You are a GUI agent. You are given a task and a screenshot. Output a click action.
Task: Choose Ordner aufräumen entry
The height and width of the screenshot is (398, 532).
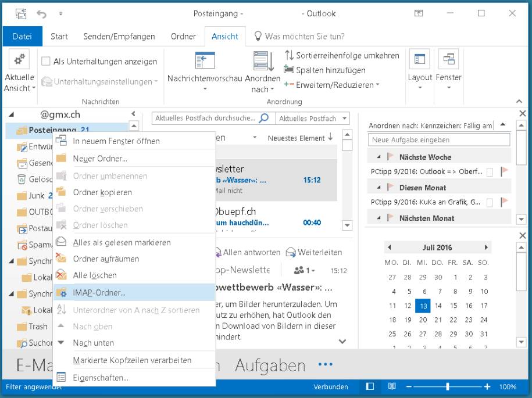[134, 259]
